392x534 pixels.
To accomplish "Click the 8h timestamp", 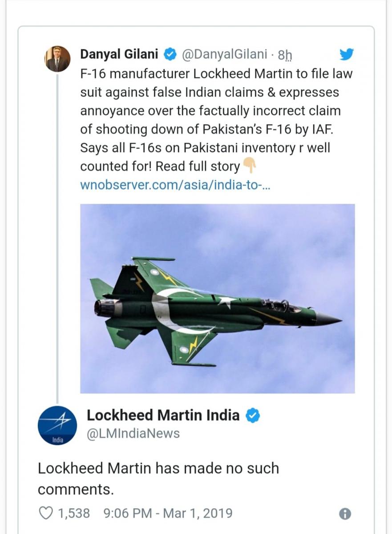I will [x=285, y=55].
